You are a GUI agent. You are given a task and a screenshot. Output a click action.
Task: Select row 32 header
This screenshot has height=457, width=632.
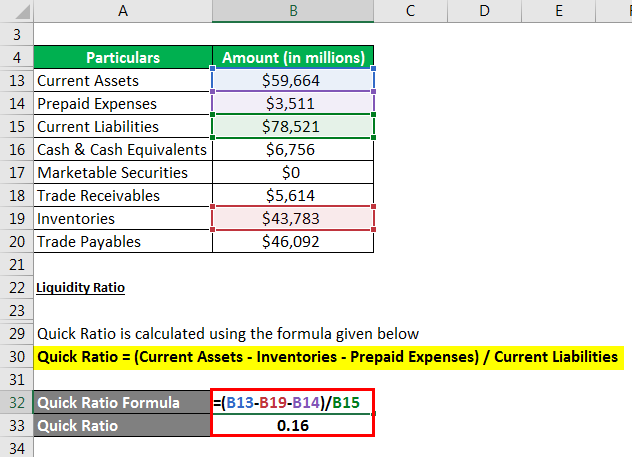point(17,402)
